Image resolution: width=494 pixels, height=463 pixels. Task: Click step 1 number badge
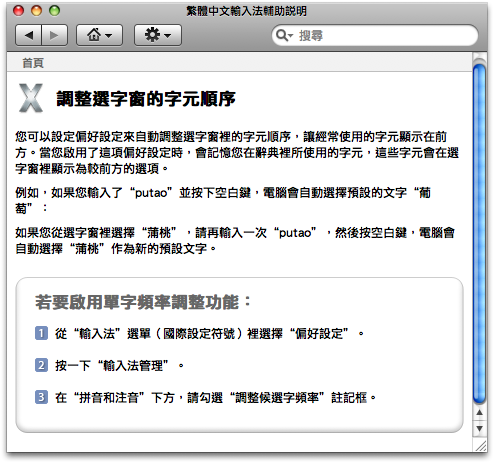pos(41,333)
